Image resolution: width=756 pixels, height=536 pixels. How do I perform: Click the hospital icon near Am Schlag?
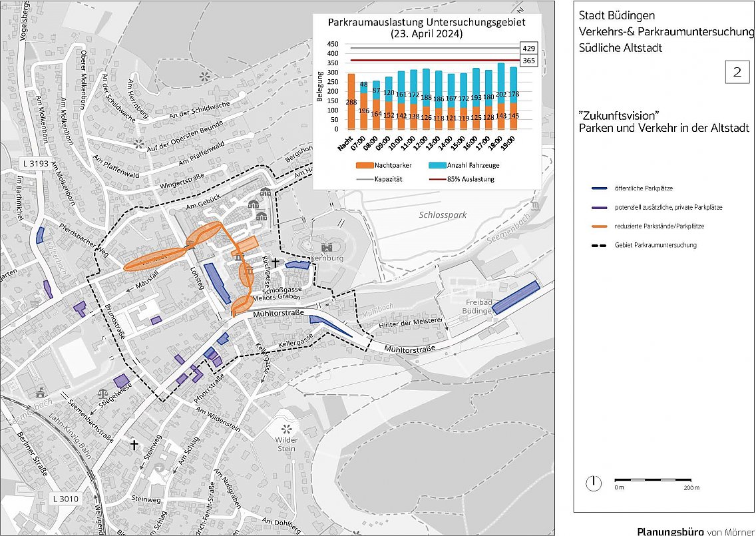pos(160,467)
